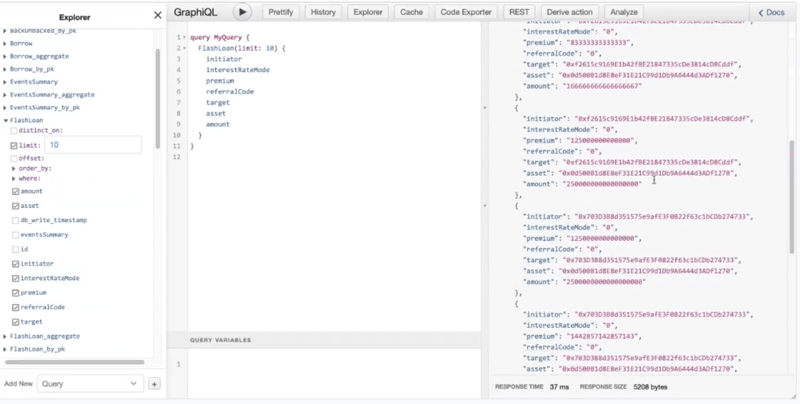The image size is (800, 404).
Task: Collapse the third result object fold arrow
Action: tap(485, 206)
